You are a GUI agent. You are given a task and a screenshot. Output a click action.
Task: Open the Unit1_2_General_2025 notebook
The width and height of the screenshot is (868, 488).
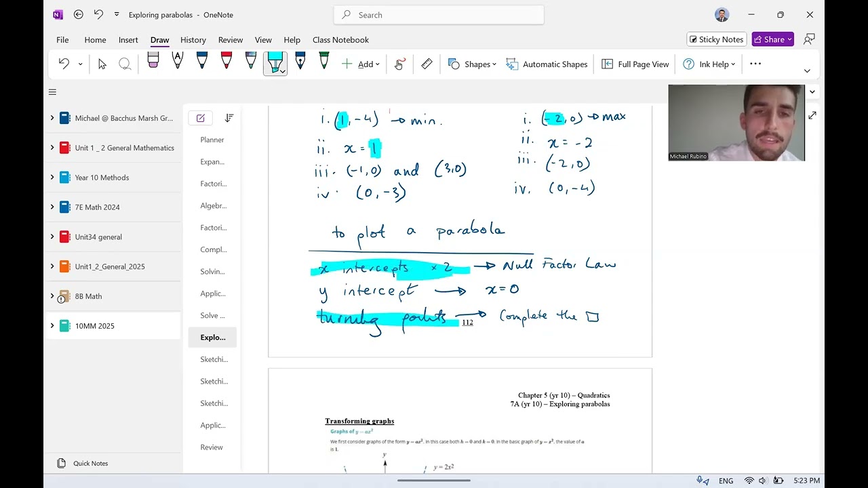(x=113, y=266)
